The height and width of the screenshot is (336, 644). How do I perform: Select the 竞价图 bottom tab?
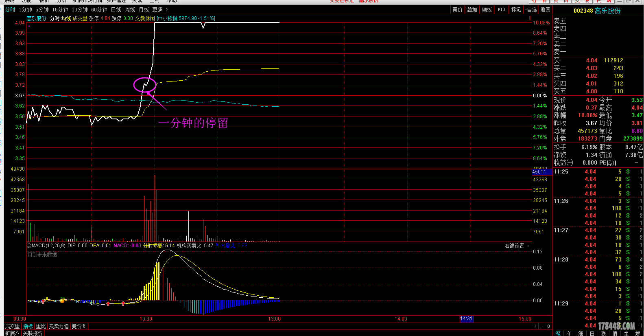click(79, 326)
